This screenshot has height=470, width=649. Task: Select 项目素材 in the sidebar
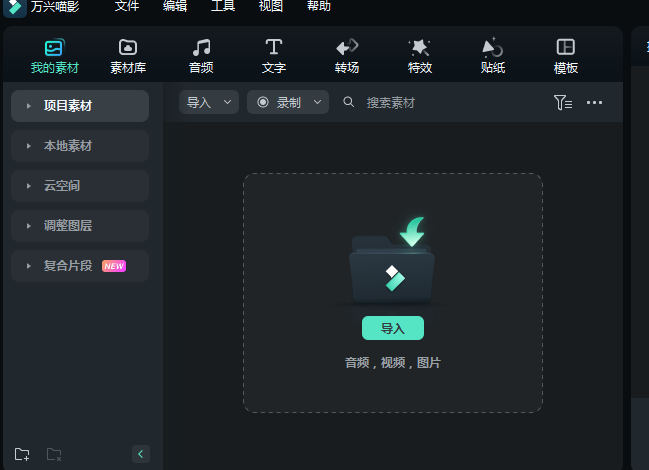coord(80,106)
